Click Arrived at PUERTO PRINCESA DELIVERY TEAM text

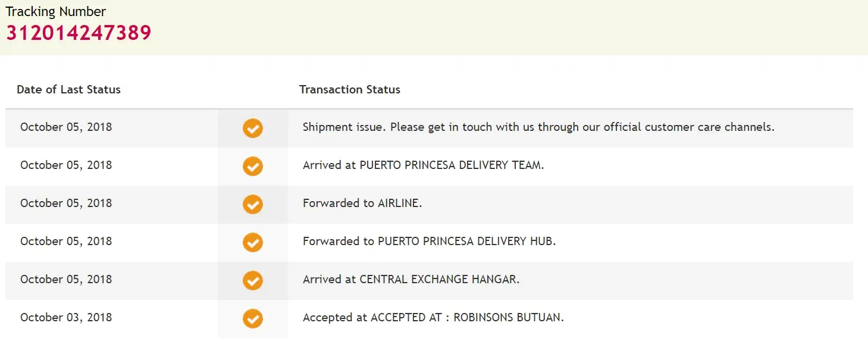click(423, 165)
